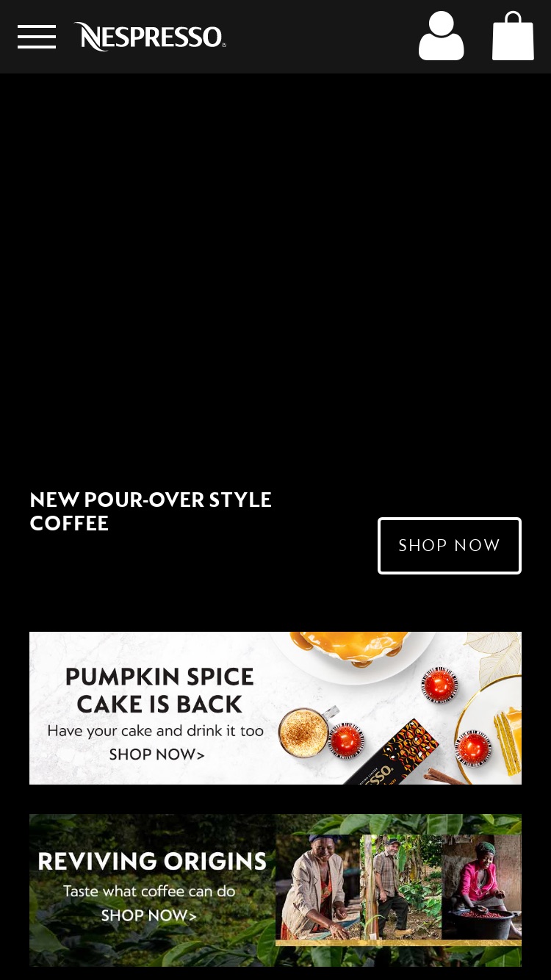Tap photo of woman spreading coffee beans

[x=318, y=887]
